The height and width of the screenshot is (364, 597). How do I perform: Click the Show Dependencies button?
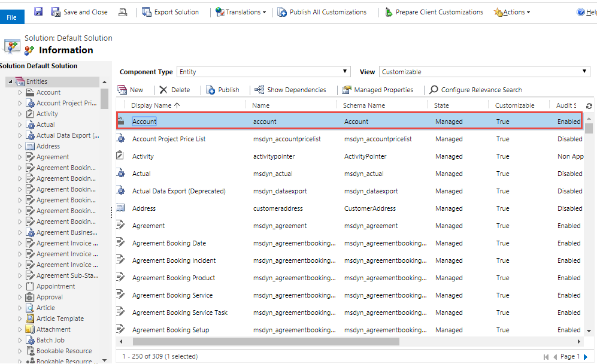point(290,90)
